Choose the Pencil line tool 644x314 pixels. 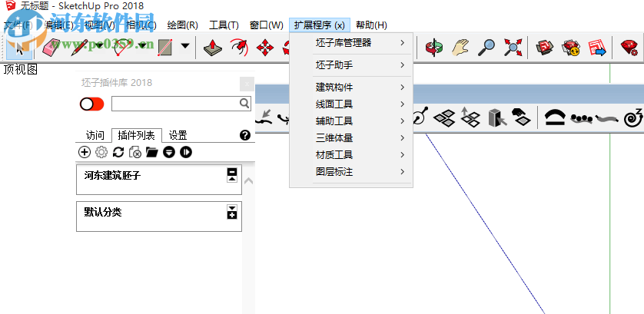click(x=80, y=48)
